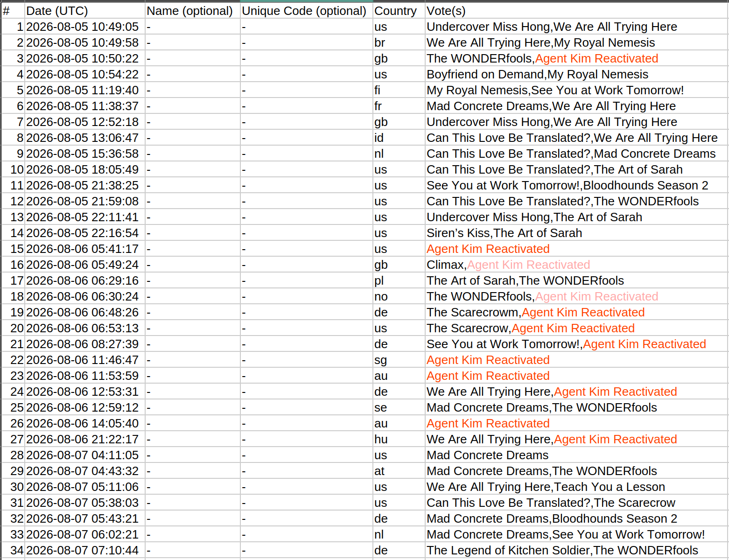Select "See You at Work Tomorrow!,Bloodhounds Season 2" cell
The height and width of the screenshot is (560, 729).
[576, 185]
